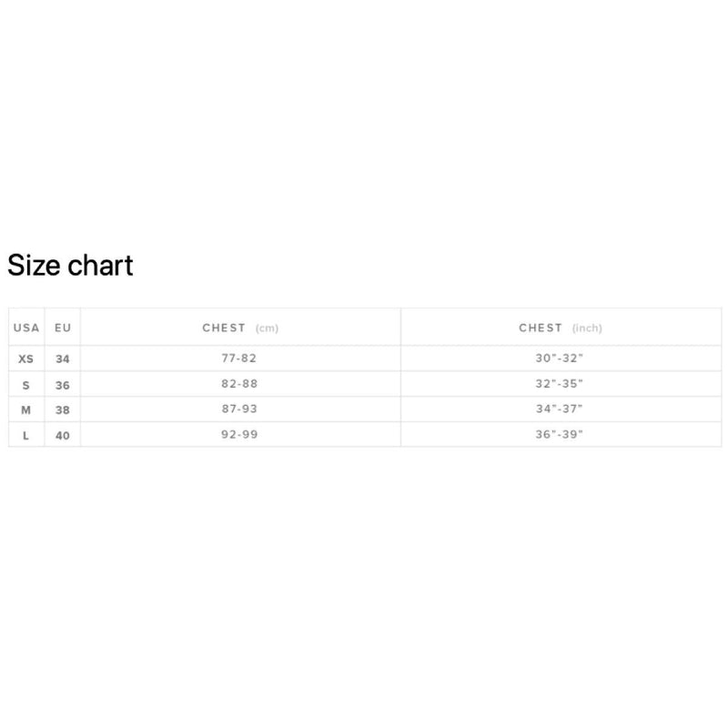Viewport: 728px width, 728px height.
Task: Click the 30"-32" inch chest value
Action: point(560,359)
